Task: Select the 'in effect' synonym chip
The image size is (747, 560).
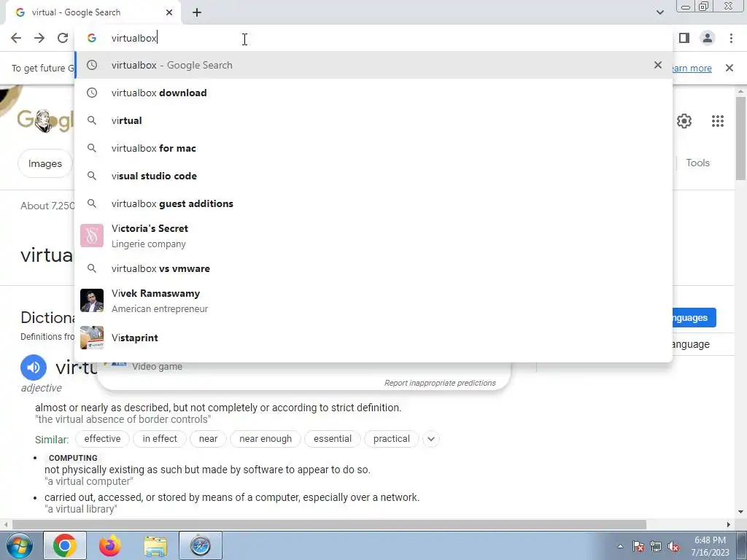Action: coord(160,438)
